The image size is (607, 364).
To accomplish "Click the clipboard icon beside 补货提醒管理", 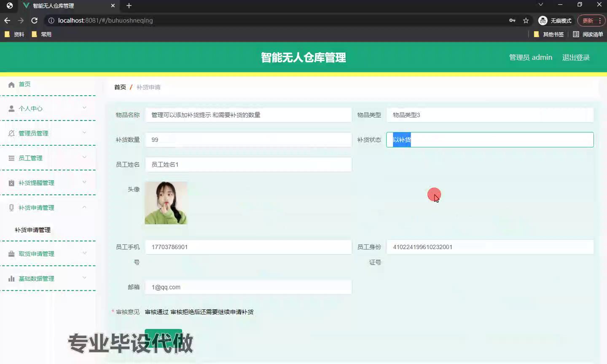I will click(11, 183).
